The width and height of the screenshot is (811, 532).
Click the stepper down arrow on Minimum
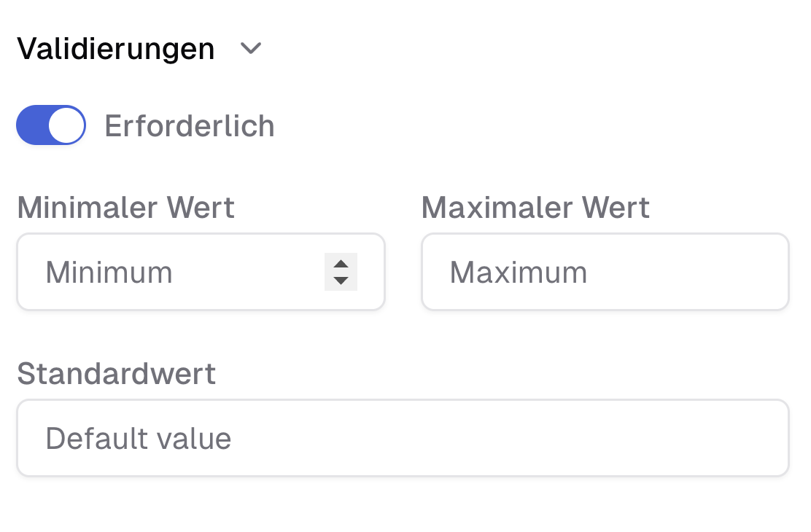pos(341,280)
